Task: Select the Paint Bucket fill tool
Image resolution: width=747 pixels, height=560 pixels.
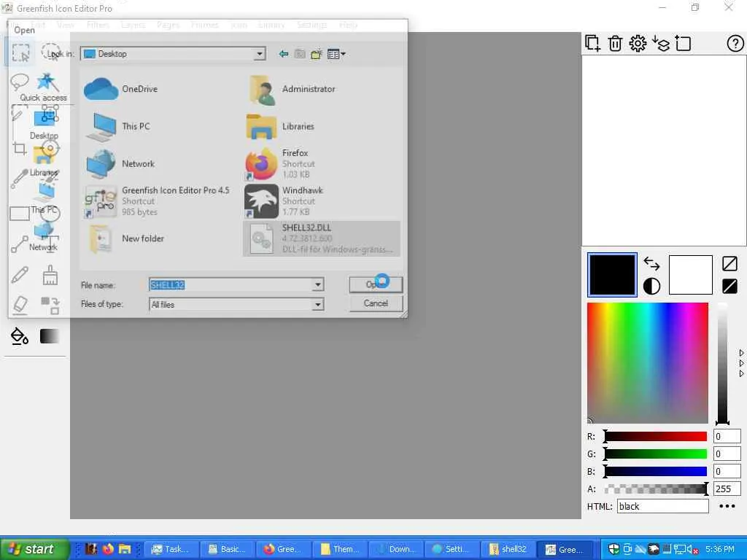Action: click(20, 335)
